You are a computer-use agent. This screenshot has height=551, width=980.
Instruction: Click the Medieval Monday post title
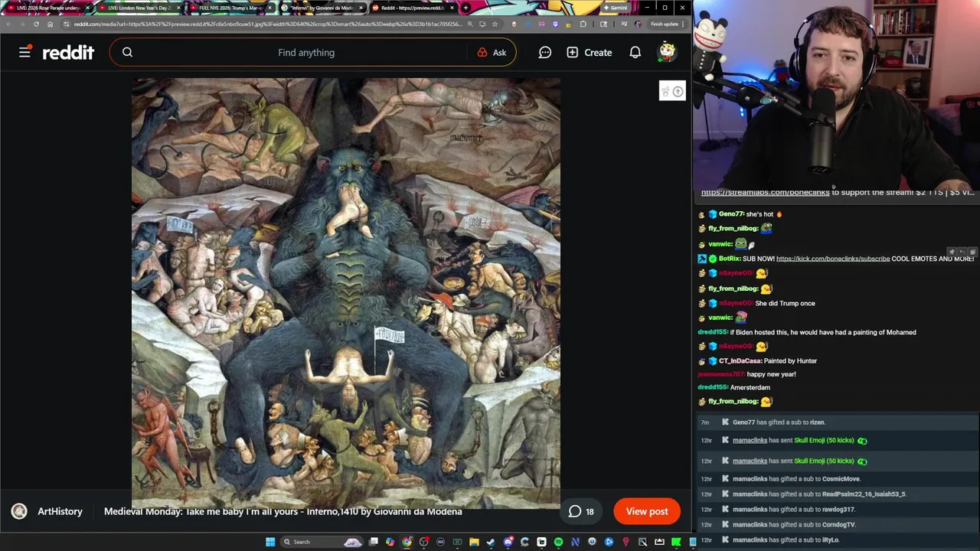(x=283, y=511)
